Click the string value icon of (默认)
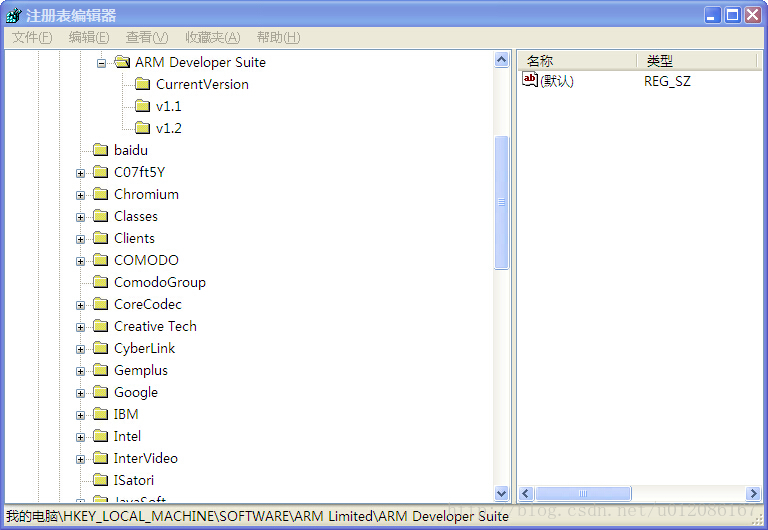The width and height of the screenshot is (768, 530). 530,79
